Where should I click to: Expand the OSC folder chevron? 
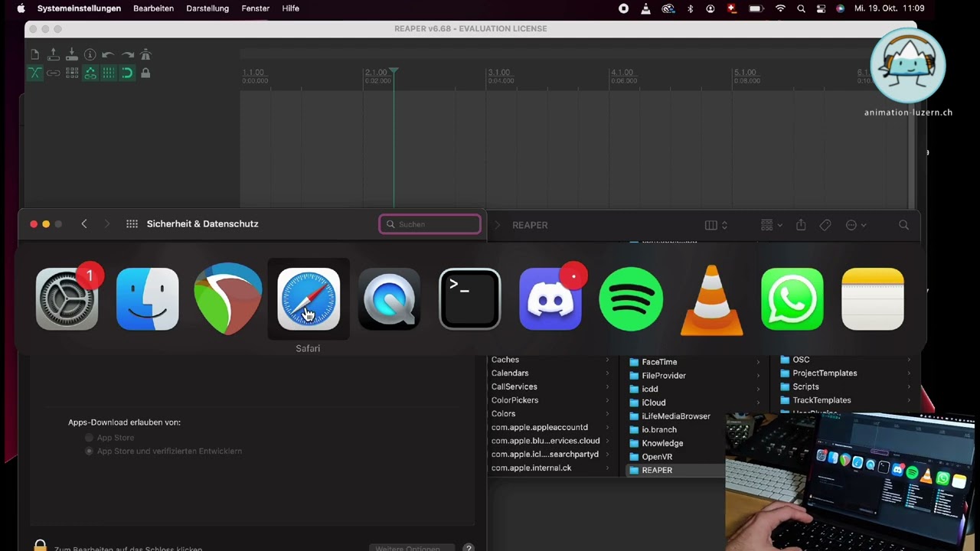click(x=909, y=360)
